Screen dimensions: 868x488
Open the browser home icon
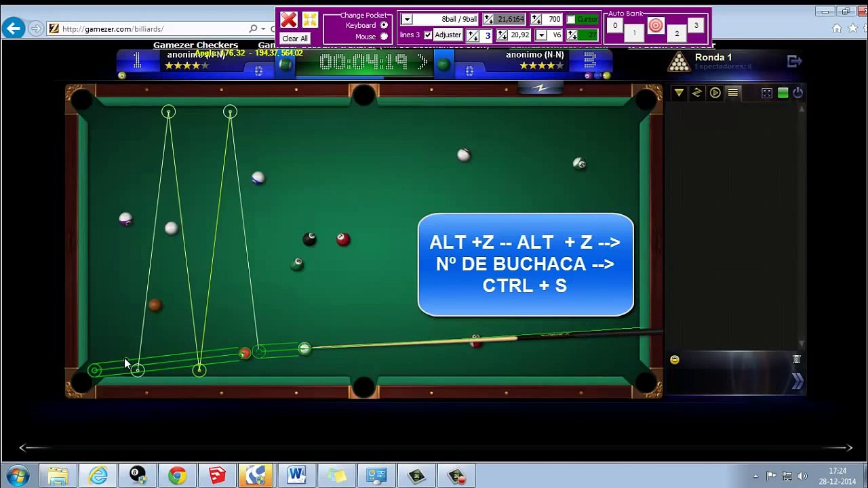coord(837,28)
